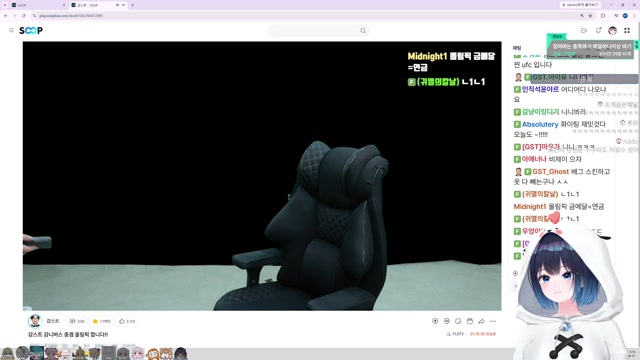Click the SOOP logo
The width and height of the screenshot is (640, 360).
(x=31, y=30)
